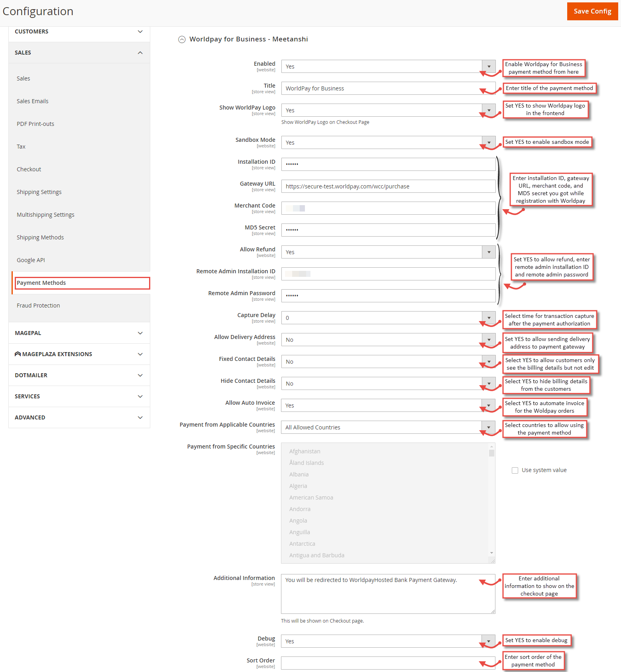Expand the Advanced section
Viewport: 621px width, 672px height.
(79, 417)
